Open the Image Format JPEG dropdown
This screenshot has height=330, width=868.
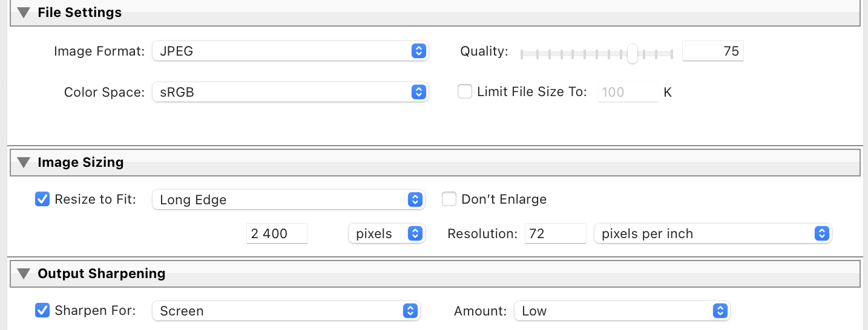[x=290, y=51]
